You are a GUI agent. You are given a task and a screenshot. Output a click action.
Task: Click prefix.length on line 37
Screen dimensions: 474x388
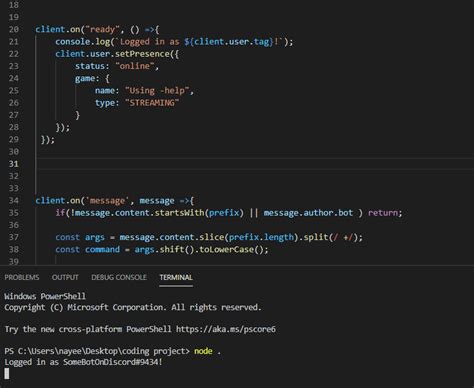coord(261,237)
